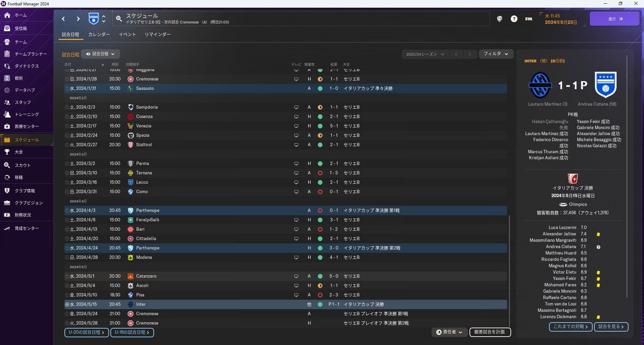
Task: Click the Venezia 5 - 1 result
Action: [x=334, y=126]
